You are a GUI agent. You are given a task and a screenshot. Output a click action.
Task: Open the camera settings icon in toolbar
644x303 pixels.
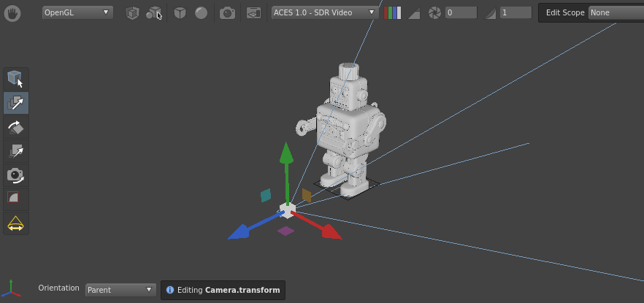coord(227,13)
